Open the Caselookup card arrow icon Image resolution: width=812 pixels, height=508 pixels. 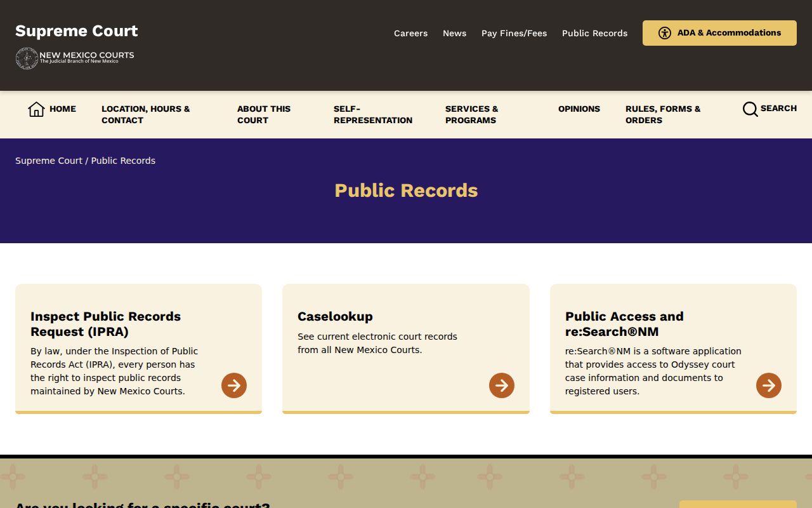click(502, 385)
